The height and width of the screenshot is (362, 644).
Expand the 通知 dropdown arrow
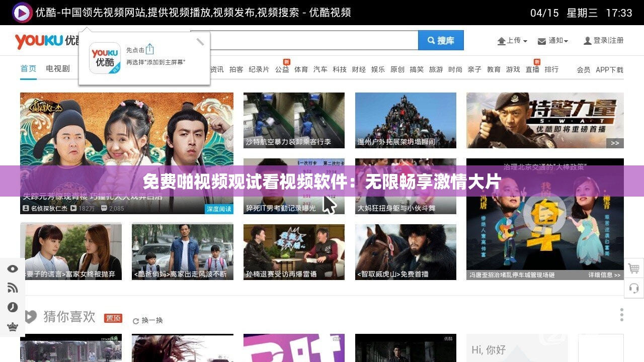click(567, 41)
